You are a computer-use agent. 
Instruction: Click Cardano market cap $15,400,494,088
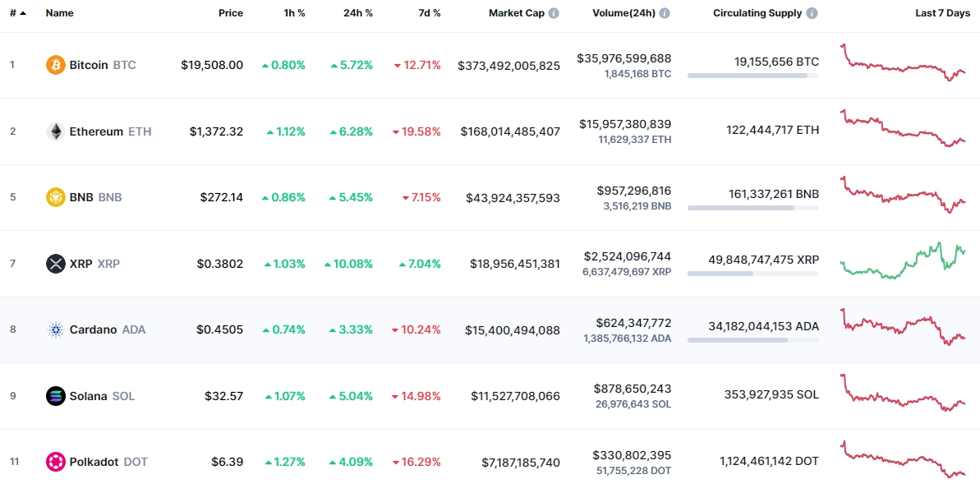pos(513,330)
